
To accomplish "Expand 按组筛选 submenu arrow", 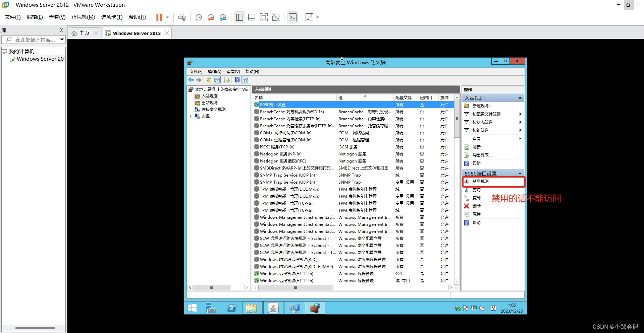I will [520, 130].
